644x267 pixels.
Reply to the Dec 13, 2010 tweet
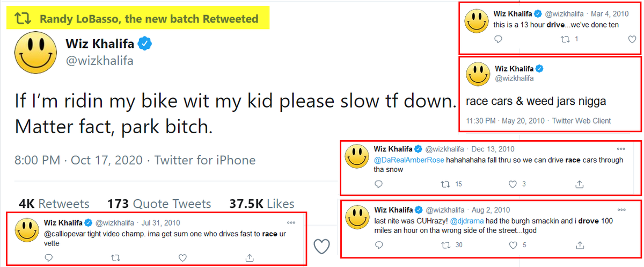[x=378, y=184]
